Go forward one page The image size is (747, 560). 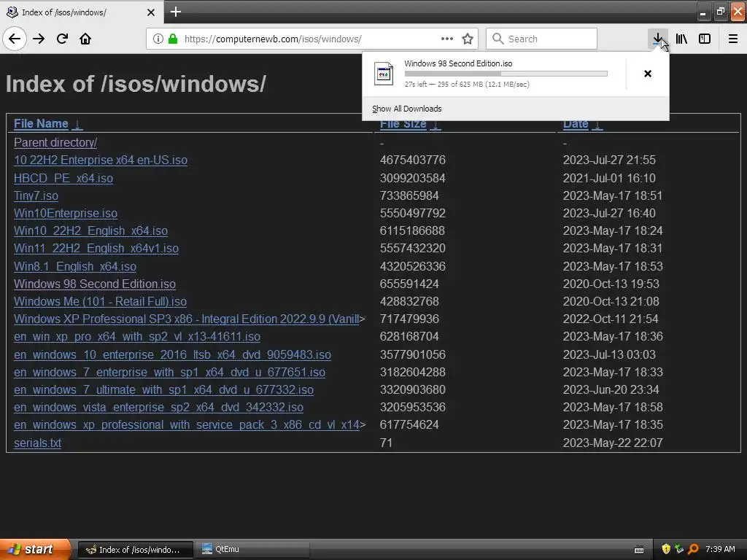point(39,39)
